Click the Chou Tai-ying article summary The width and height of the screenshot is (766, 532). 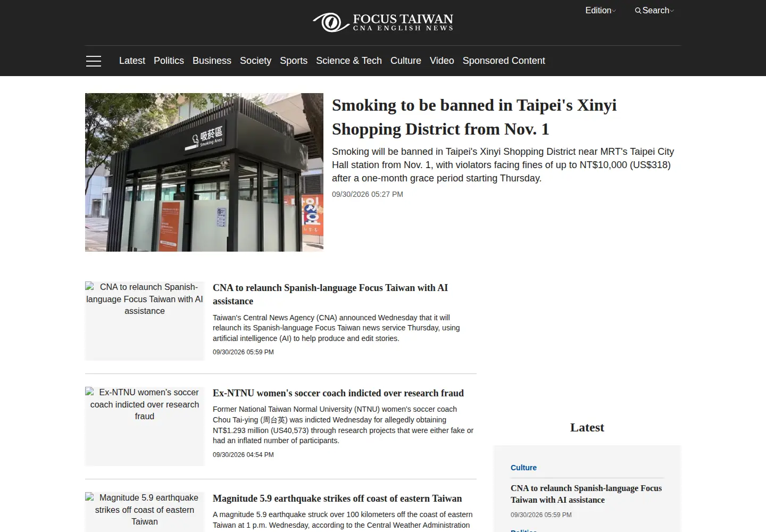(x=343, y=425)
